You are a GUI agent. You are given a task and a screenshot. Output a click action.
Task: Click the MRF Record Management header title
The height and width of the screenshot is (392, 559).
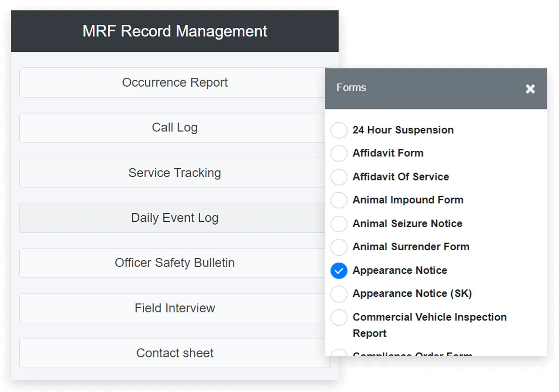pos(175,31)
